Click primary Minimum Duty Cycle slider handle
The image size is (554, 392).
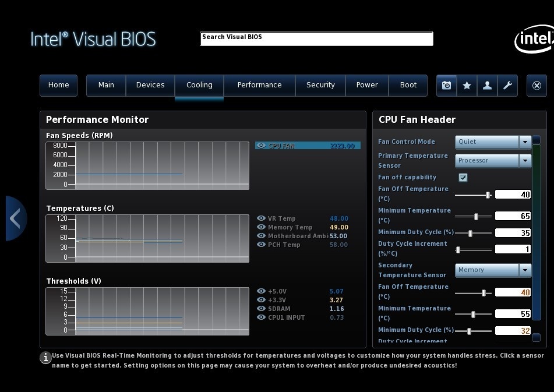tap(470, 234)
